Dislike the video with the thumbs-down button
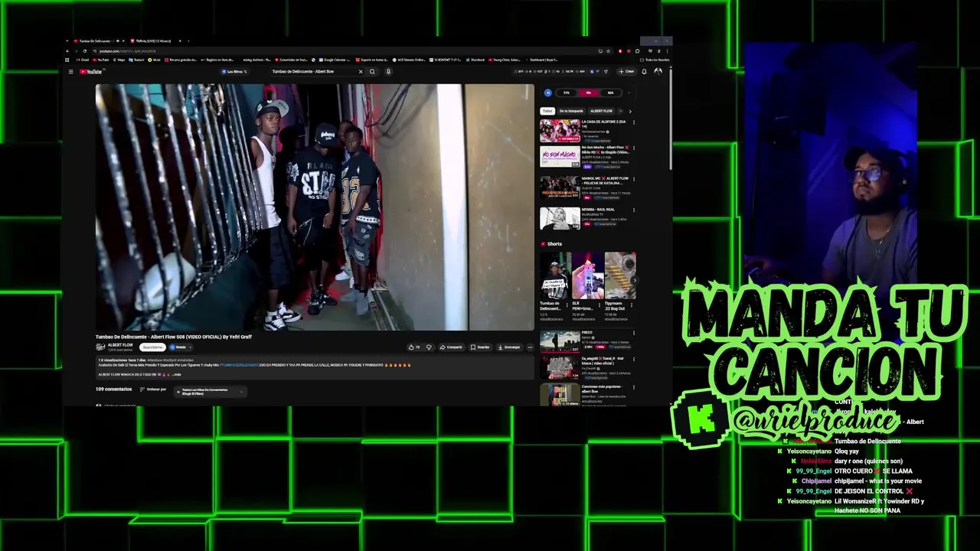Image resolution: width=980 pixels, height=551 pixels. click(x=429, y=347)
